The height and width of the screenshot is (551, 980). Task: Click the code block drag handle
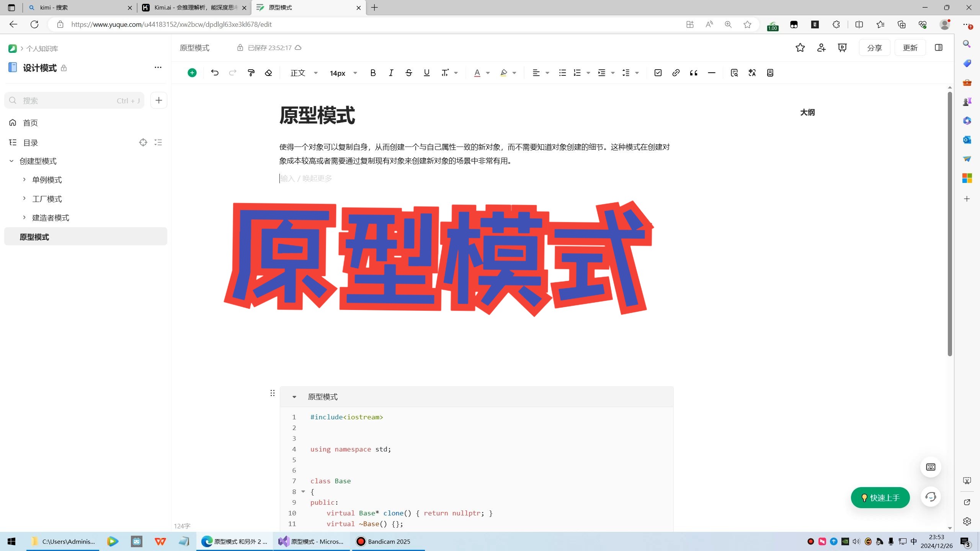point(273,393)
